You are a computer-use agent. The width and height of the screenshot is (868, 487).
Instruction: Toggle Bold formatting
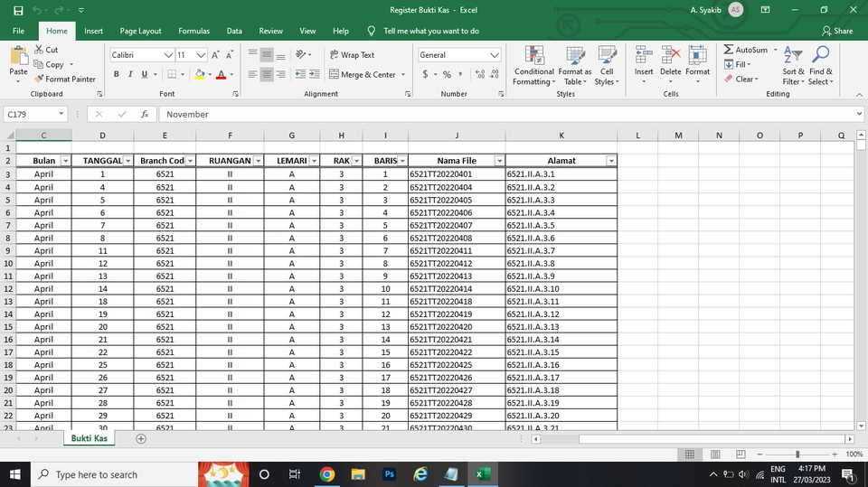[117, 74]
